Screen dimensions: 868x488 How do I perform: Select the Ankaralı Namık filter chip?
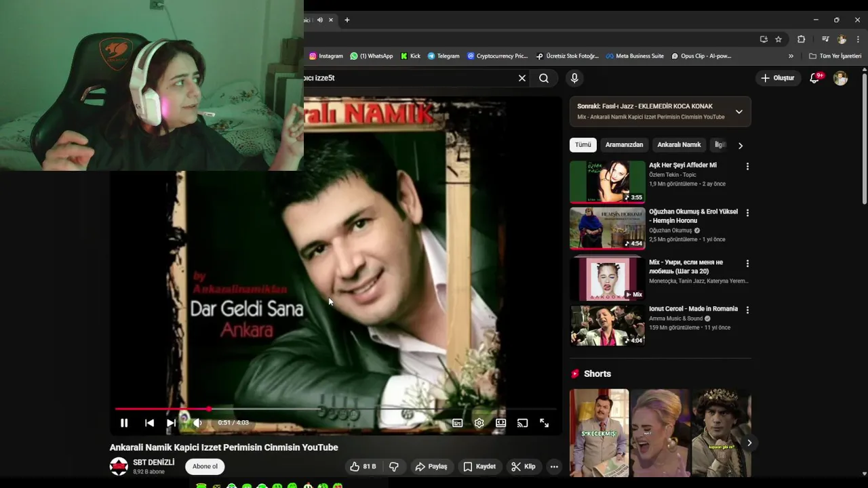[x=679, y=145]
